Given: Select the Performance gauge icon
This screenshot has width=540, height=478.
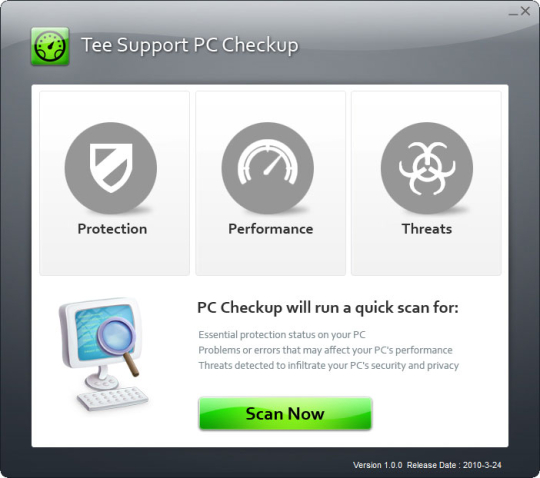Looking at the screenshot, I should tap(268, 168).
